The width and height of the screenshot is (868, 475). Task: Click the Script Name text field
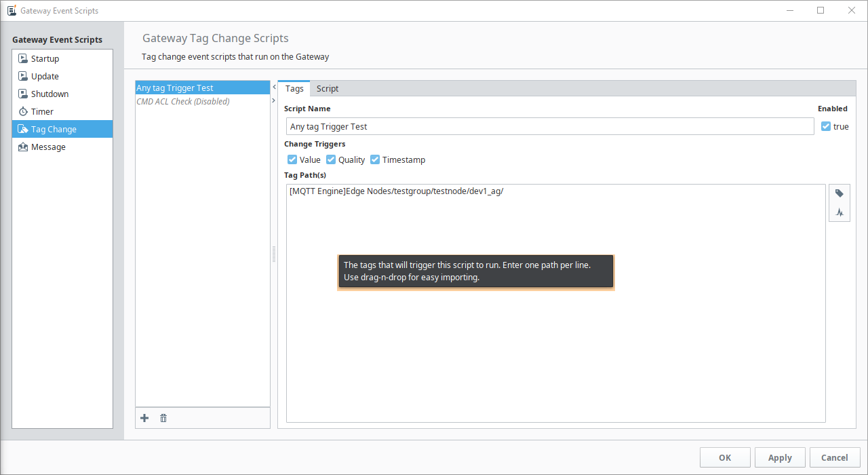pos(549,126)
